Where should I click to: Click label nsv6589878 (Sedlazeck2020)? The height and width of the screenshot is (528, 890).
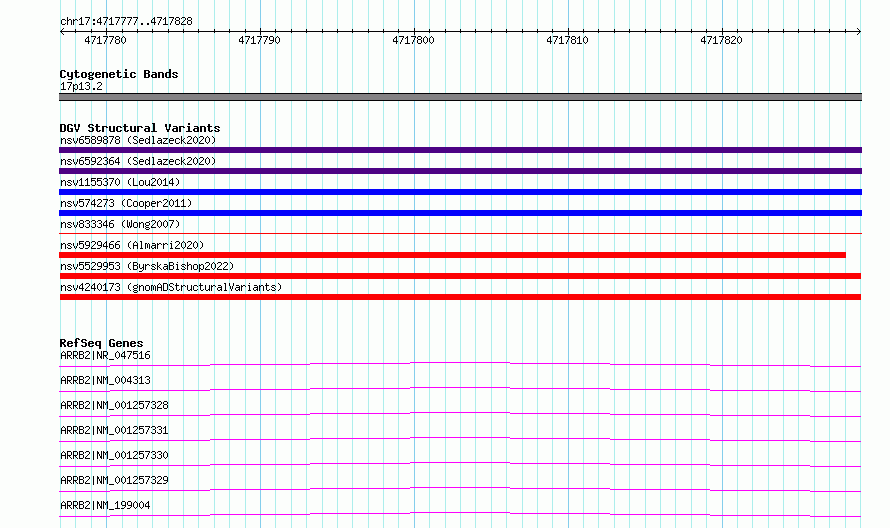pos(138,140)
